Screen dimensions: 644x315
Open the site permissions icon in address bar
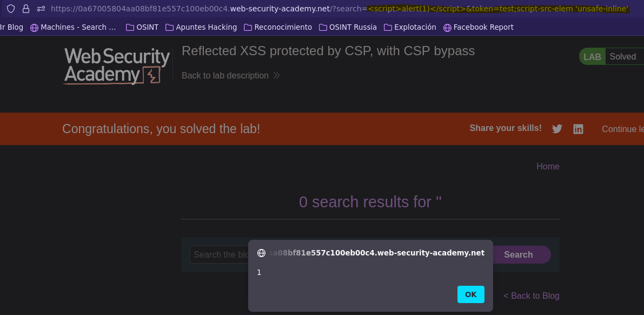[x=41, y=9]
